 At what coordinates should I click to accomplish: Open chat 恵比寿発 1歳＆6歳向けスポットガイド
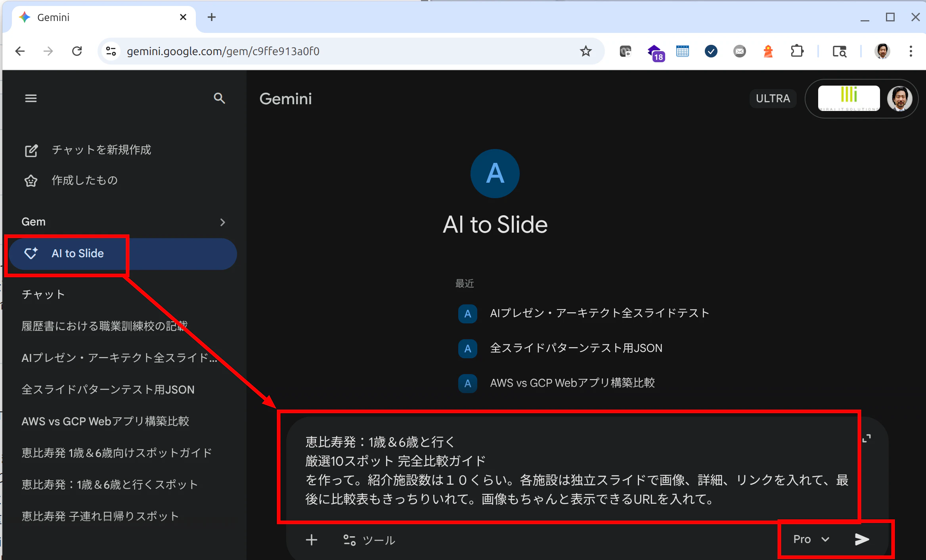[117, 453]
